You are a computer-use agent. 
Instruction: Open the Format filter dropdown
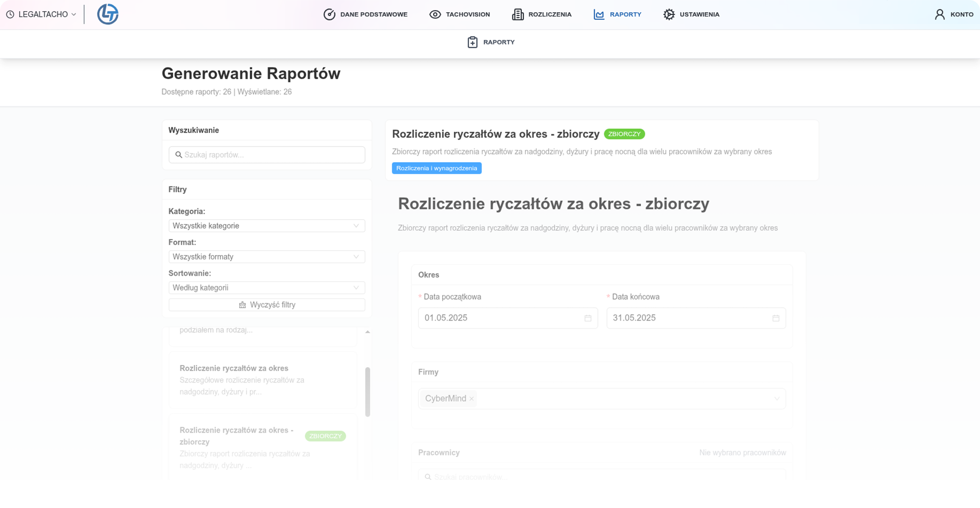point(266,257)
